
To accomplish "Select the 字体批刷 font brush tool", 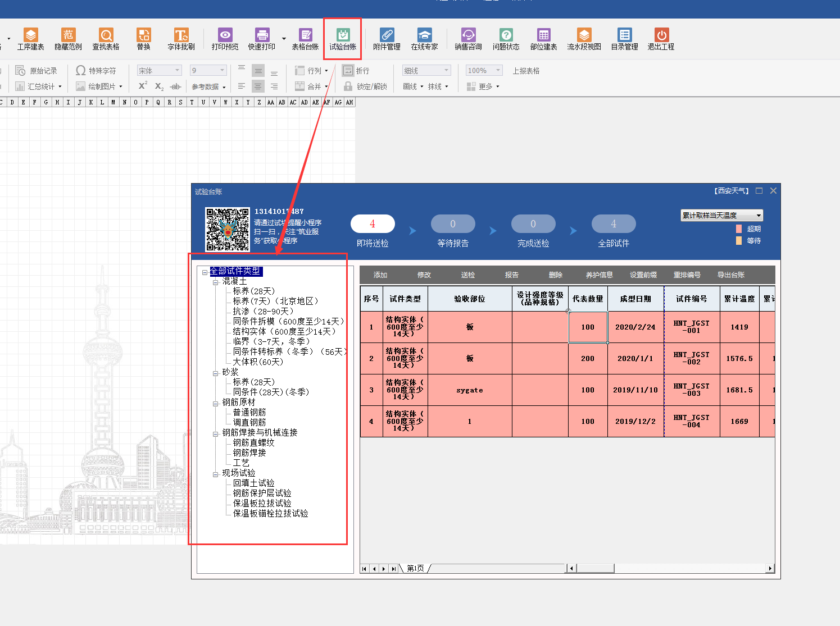I will (x=181, y=39).
